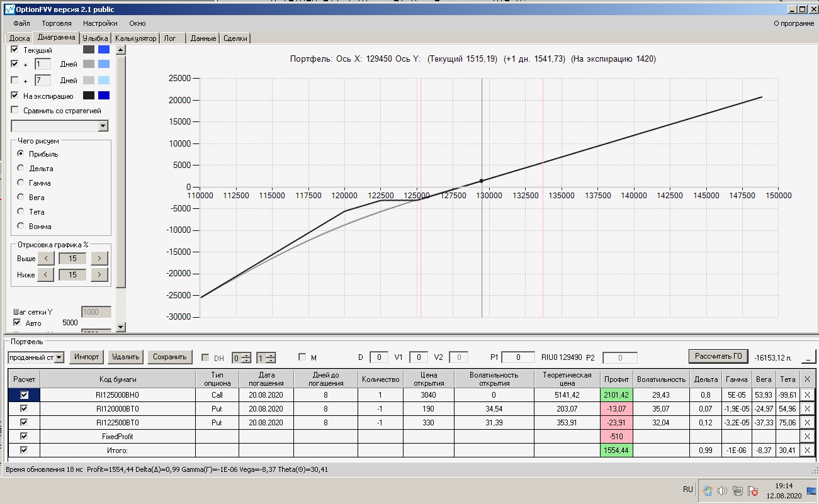Click the left panel scrollbar down arrow
Image resolution: width=819 pixels, height=504 pixels.
point(121,327)
